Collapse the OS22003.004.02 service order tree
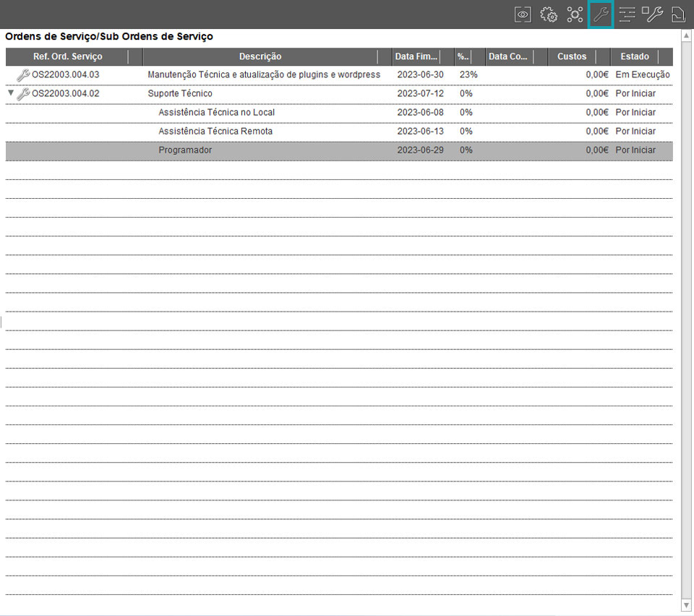 pos(10,93)
